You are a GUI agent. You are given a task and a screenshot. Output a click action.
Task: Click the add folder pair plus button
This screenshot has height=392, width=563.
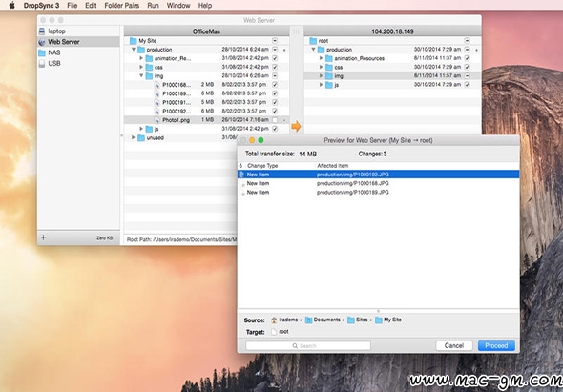coord(43,237)
